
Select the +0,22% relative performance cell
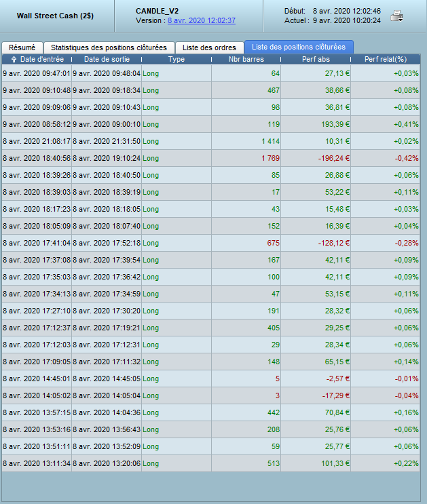point(386,464)
